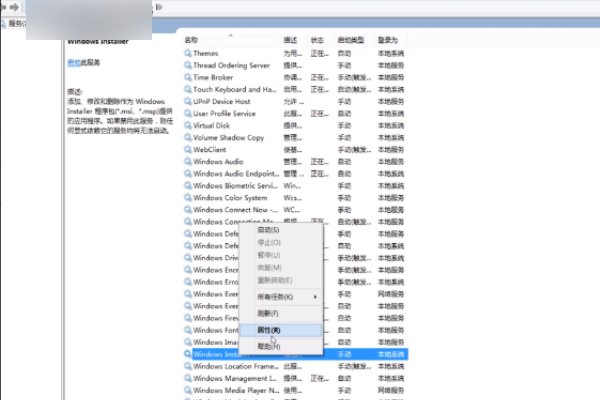600x400 pixels.
Task: Select the UPnP Device Host service name
Action: pyautogui.click(x=222, y=101)
